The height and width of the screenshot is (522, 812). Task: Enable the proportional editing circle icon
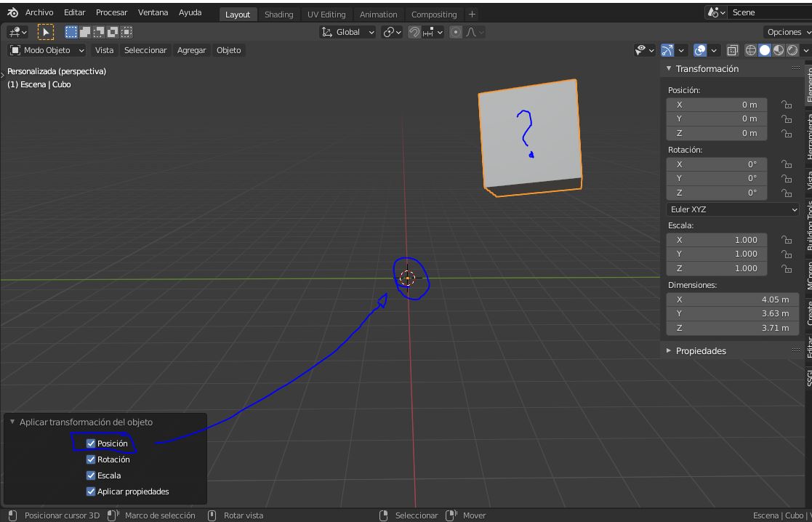click(455, 32)
